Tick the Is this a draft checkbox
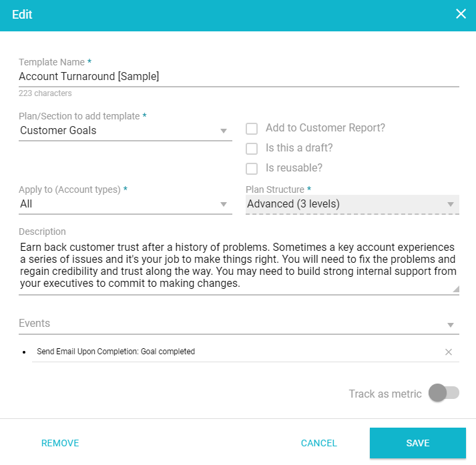The height and width of the screenshot is (465, 476). (x=252, y=149)
